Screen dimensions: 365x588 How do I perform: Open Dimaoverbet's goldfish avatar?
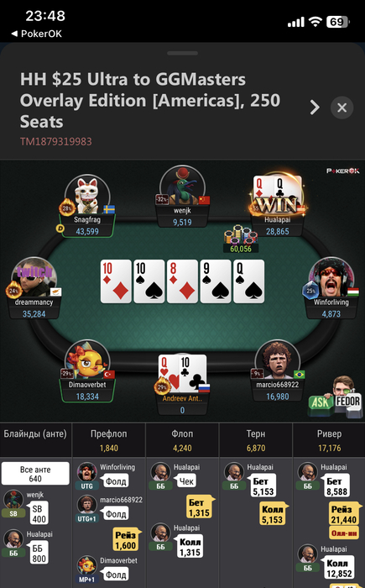click(88, 360)
